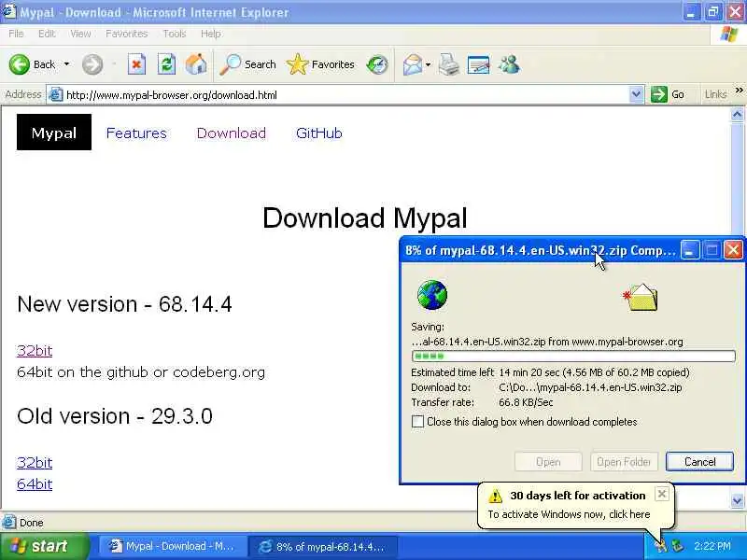Image resolution: width=747 pixels, height=560 pixels.
Task: Click the Transfer rate 66.8 KB/Sec value
Action: [x=526, y=402]
